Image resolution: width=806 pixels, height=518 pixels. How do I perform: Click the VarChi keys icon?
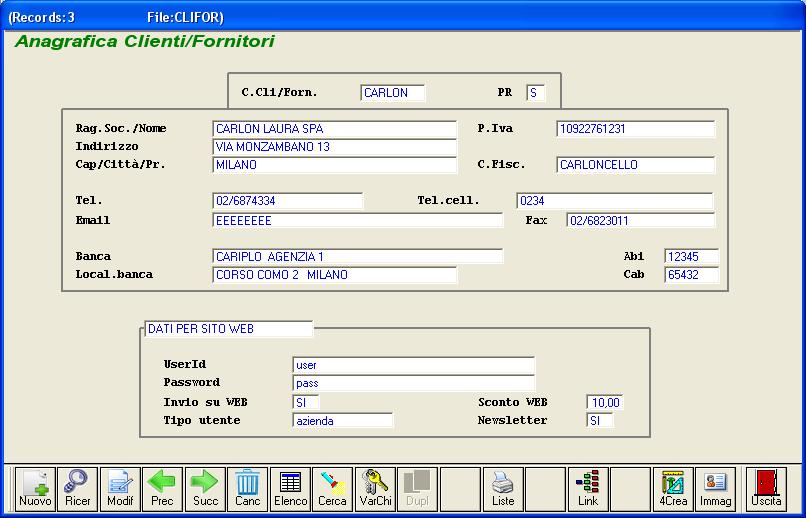pos(375,488)
